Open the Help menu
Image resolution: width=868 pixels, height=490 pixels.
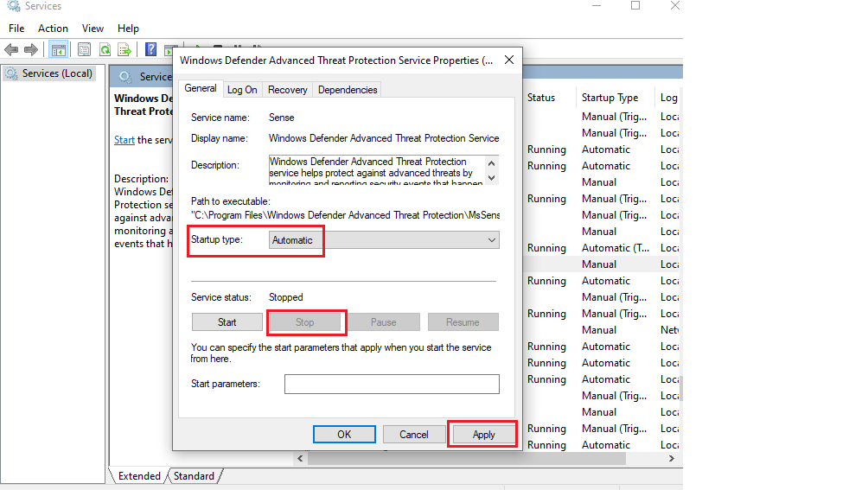tap(128, 29)
